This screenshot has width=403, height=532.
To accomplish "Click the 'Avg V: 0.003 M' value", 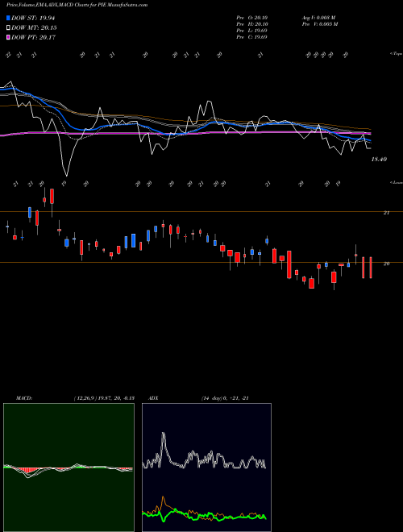I will tap(318, 18).
